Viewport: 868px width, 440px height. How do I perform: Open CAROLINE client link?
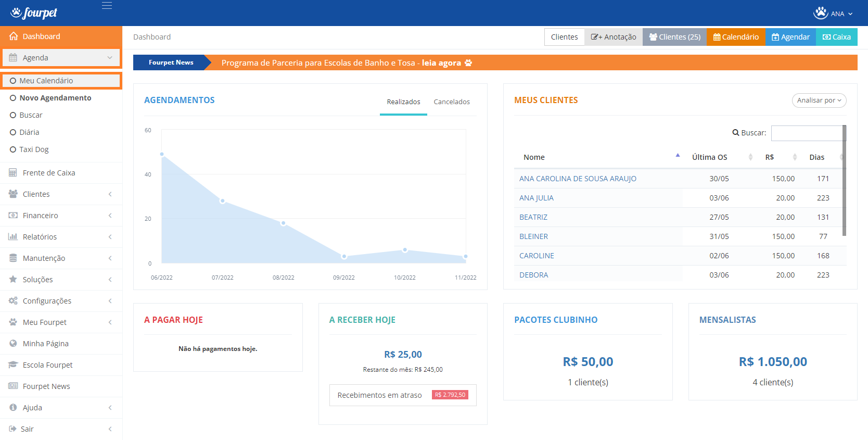(537, 256)
